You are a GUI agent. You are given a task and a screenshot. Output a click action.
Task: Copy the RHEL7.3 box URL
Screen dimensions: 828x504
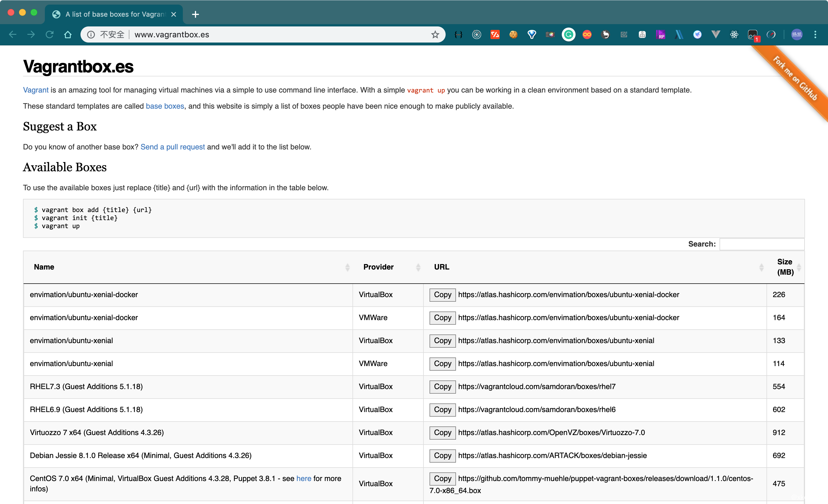[442, 386]
